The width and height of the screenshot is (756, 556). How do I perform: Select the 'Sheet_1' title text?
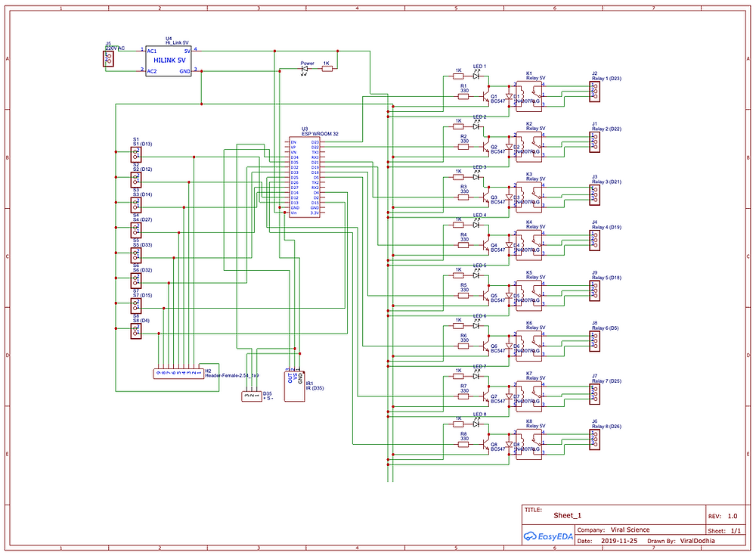pyautogui.click(x=568, y=515)
